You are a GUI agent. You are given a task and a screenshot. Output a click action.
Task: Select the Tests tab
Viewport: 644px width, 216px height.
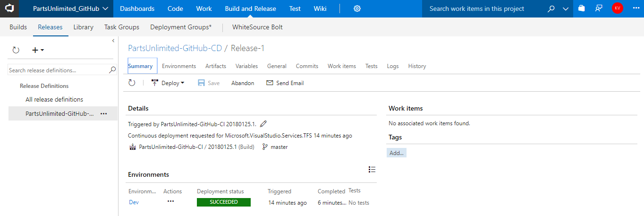(372, 66)
